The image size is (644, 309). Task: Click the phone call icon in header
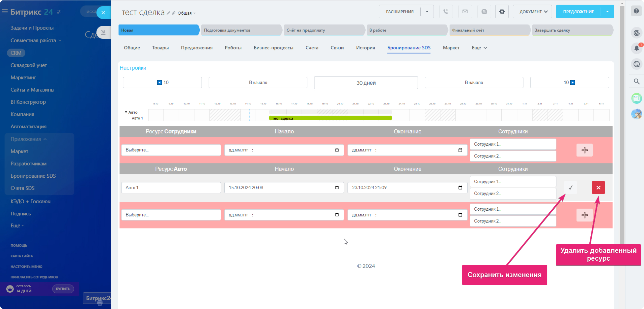coord(446,12)
